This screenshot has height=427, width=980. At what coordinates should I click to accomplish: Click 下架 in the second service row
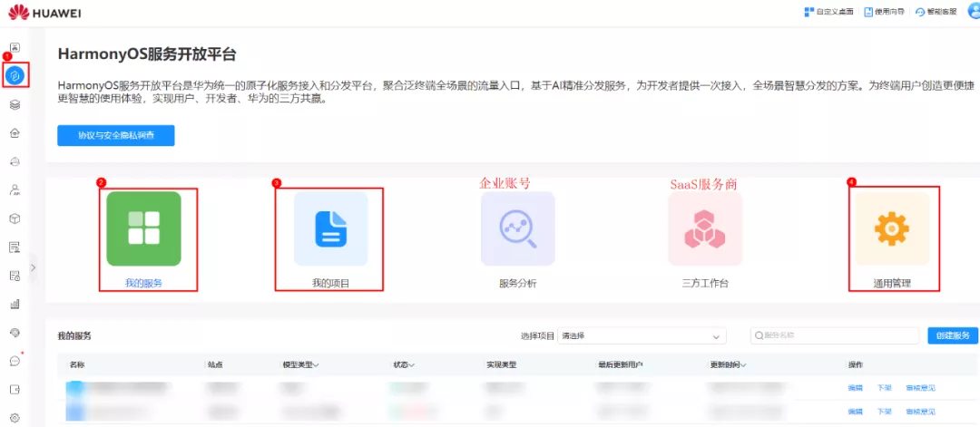click(x=884, y=412)
